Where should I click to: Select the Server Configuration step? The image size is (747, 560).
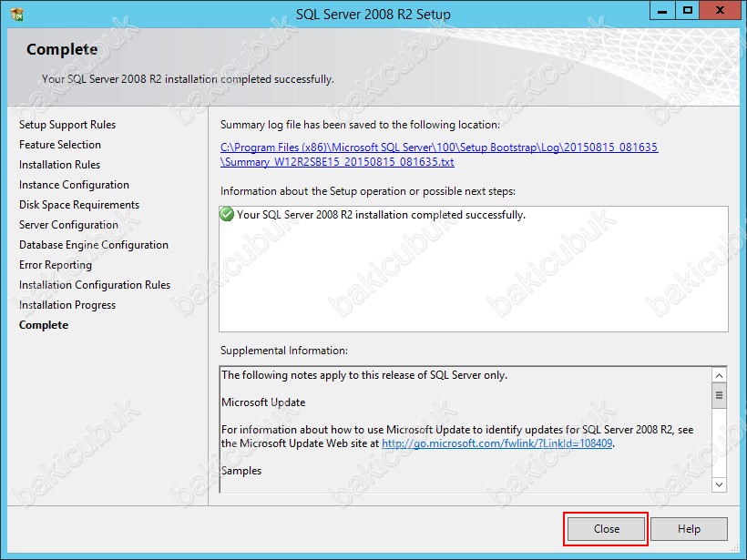(x=68, y=225)
